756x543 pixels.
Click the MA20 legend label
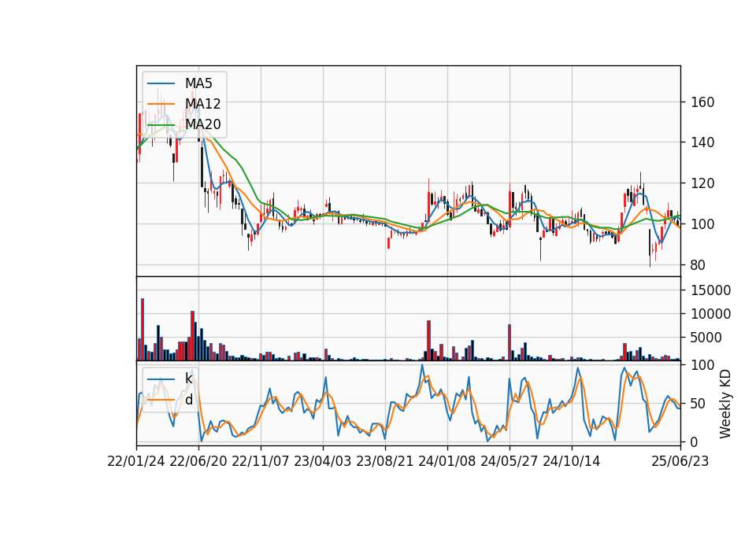(x=202, y=124)
